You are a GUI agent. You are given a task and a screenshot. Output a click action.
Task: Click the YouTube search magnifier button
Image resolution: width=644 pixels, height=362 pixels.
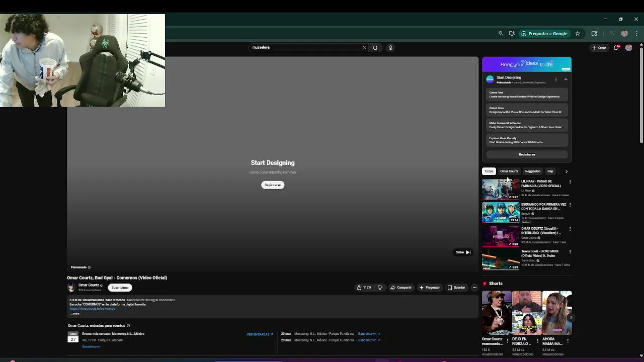(x=375, y=48)
